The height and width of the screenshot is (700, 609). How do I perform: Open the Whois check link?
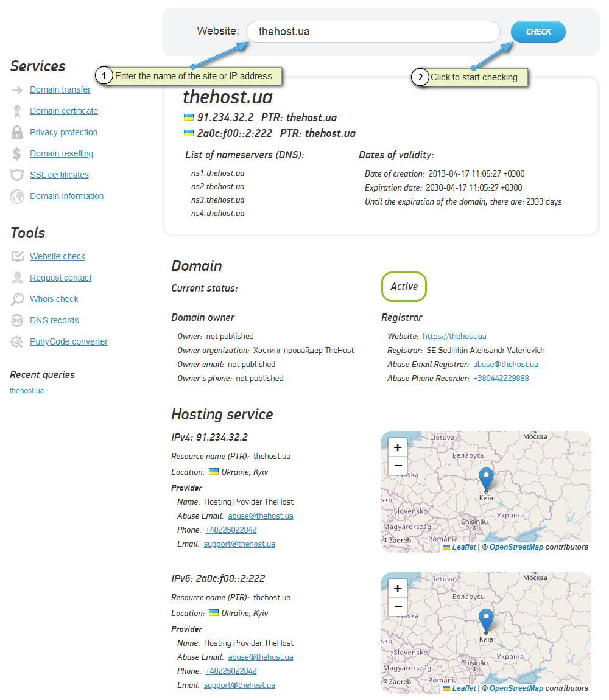(54, 299)
